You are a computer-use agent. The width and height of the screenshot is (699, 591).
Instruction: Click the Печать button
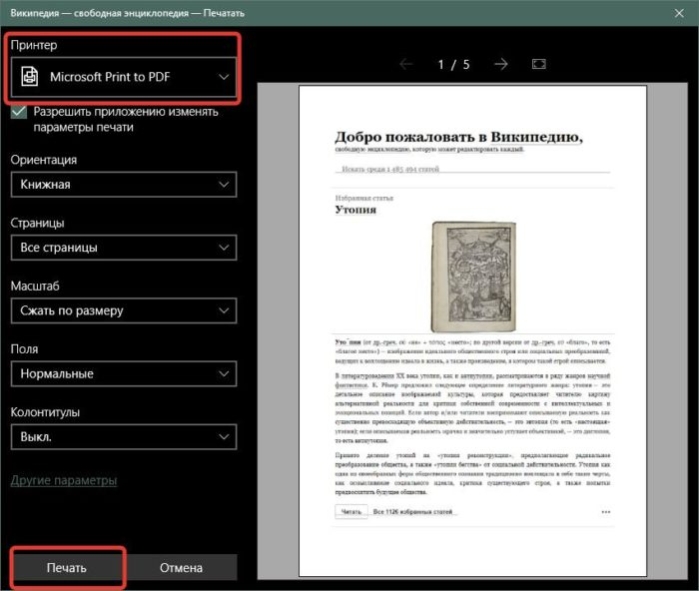pos(67,567)
